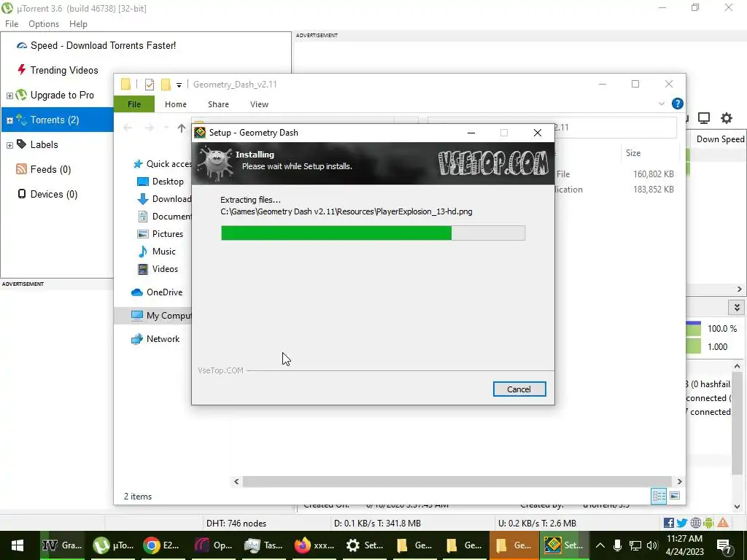
Task: Expand the Upgrade to Pro tree node
Action: (x=9, y=96)
